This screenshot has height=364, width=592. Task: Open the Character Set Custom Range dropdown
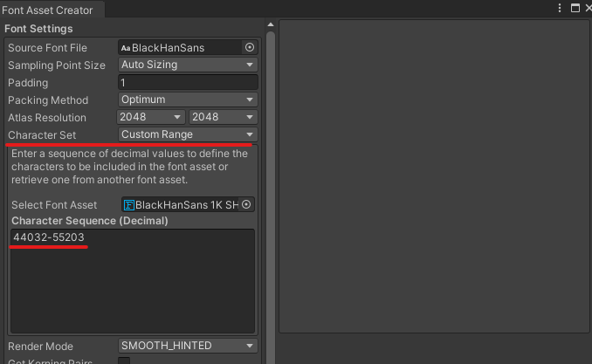[188, 135]
